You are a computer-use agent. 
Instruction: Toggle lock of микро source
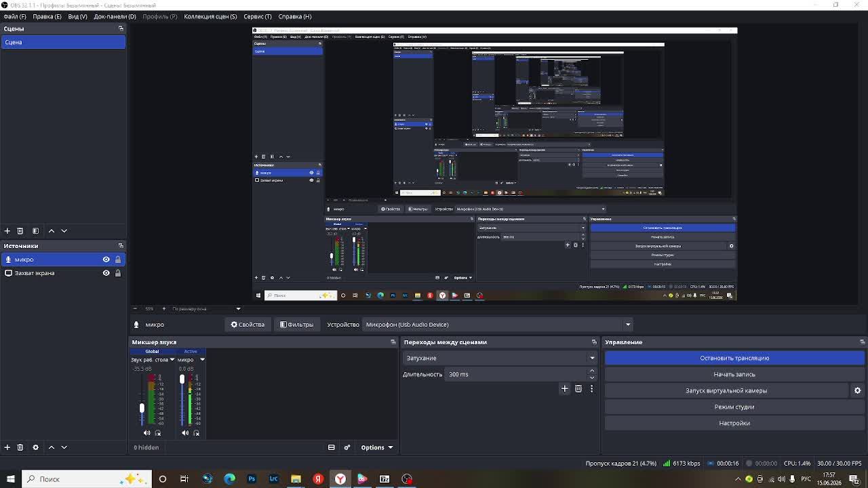pos(117,260)
